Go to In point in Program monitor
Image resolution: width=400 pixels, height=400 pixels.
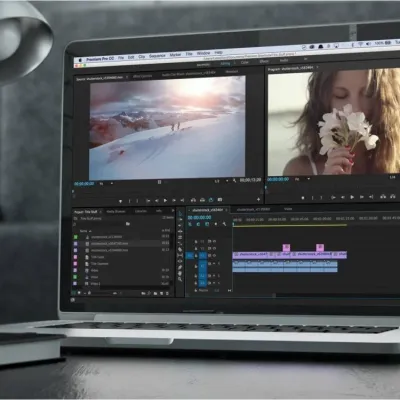click(333, 198)
